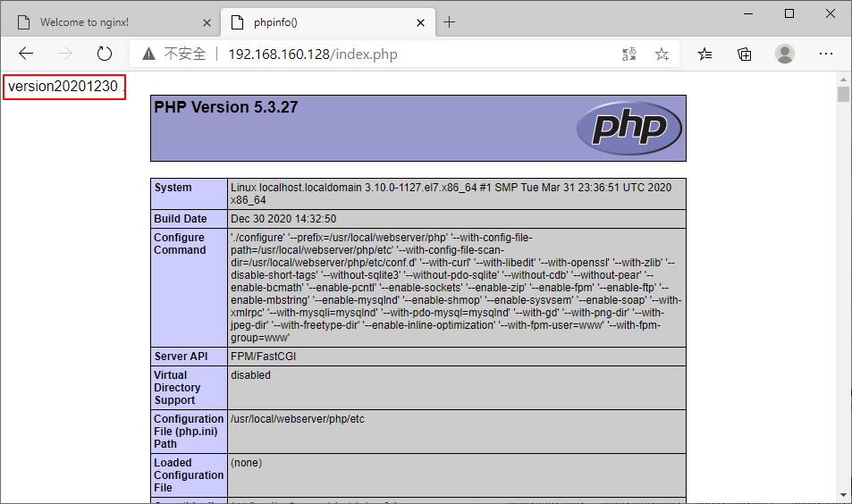Click the Dec 30 2020 14:32:50 value
The height and width of the screenshot is (504, 852).
pos(283,219)
